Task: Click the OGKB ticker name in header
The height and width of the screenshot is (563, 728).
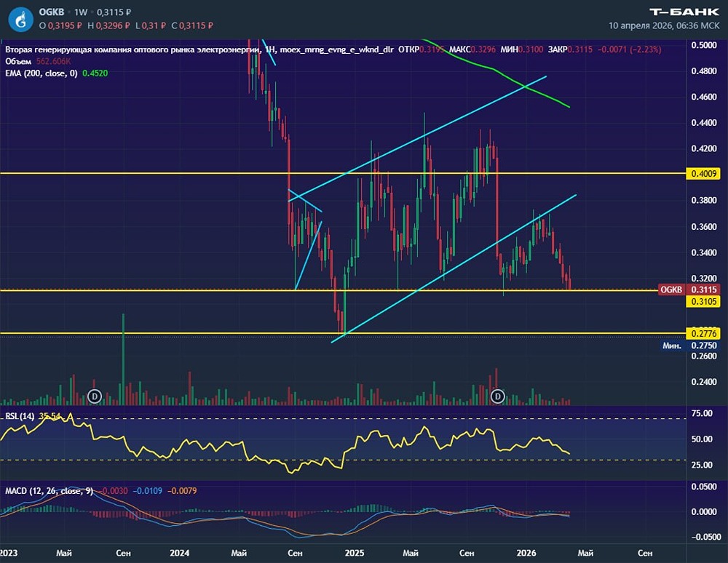Action: tap(51, 12)
